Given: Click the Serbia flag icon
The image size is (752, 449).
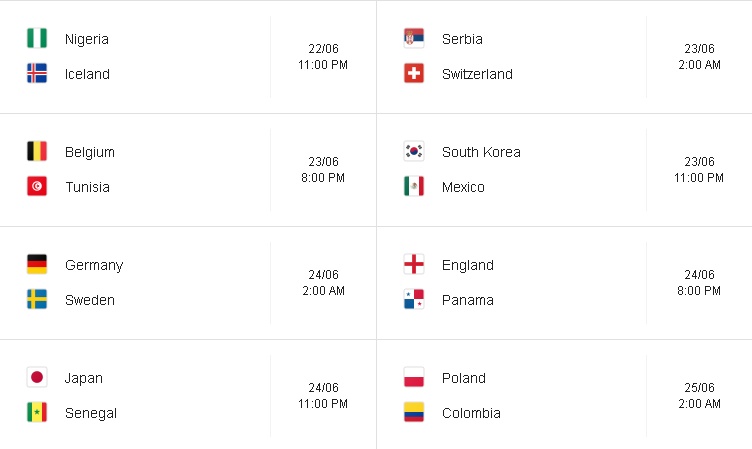Looking at the screenshot, I should [x=414, y=38].
